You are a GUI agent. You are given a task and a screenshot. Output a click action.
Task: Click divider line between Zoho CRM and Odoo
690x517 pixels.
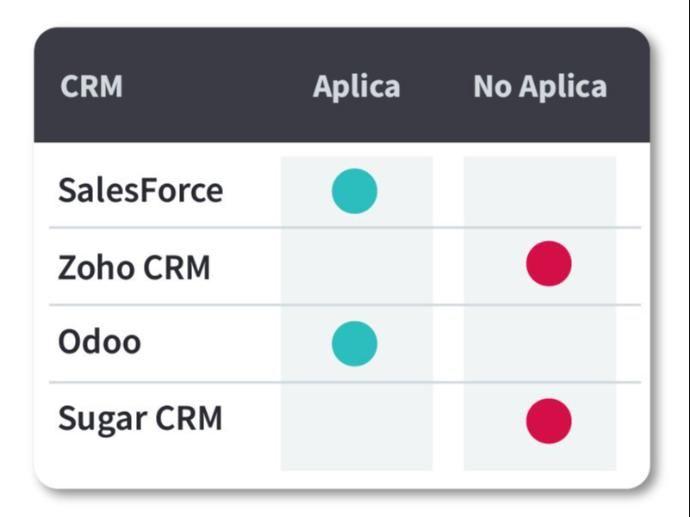click(160, 305)
